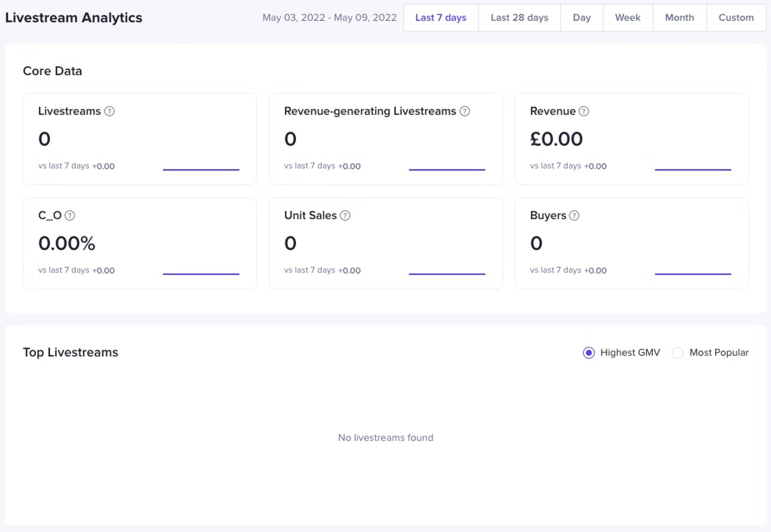View help info for the C_O metric
Viewport: 771px width, 532px height.
[x=70, y=215]
